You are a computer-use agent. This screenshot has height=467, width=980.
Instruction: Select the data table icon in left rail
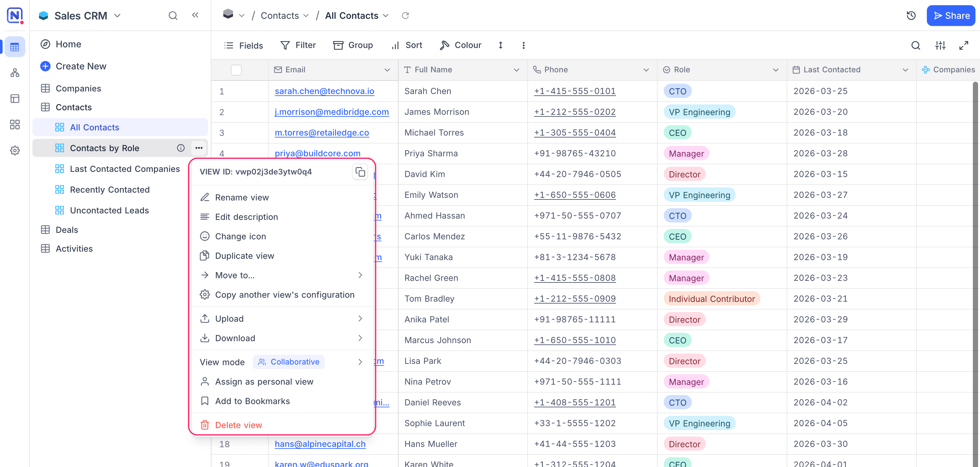tap(15, 47)
